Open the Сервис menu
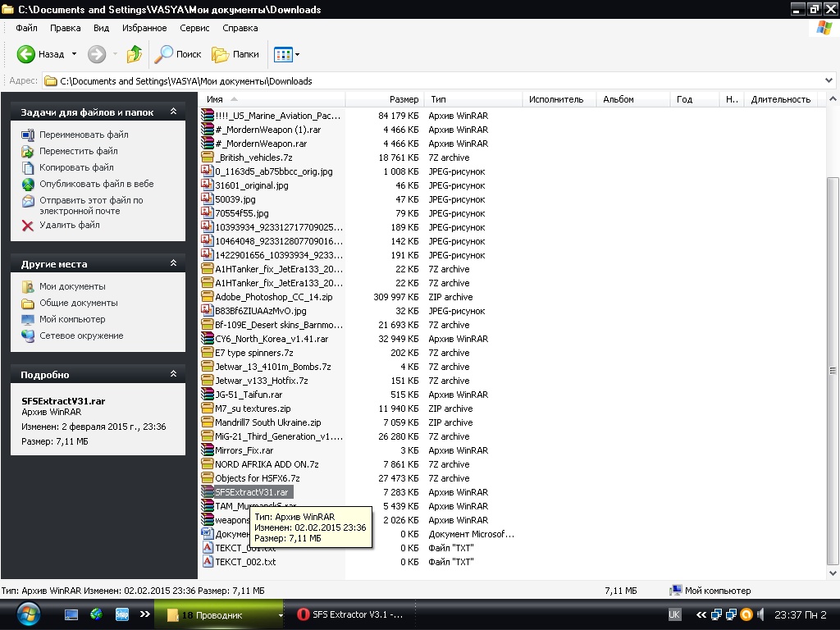 click(x=194, y=28)
